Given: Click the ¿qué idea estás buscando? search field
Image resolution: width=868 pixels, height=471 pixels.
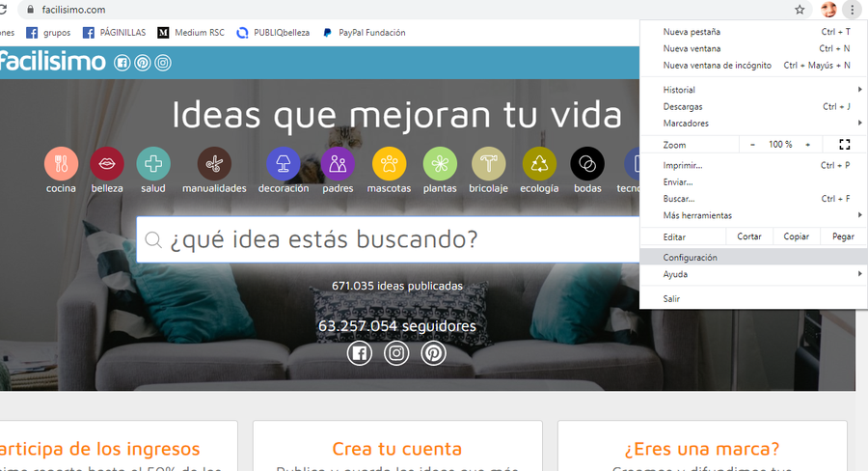Looking at the screenshot, I should point(386,239).
